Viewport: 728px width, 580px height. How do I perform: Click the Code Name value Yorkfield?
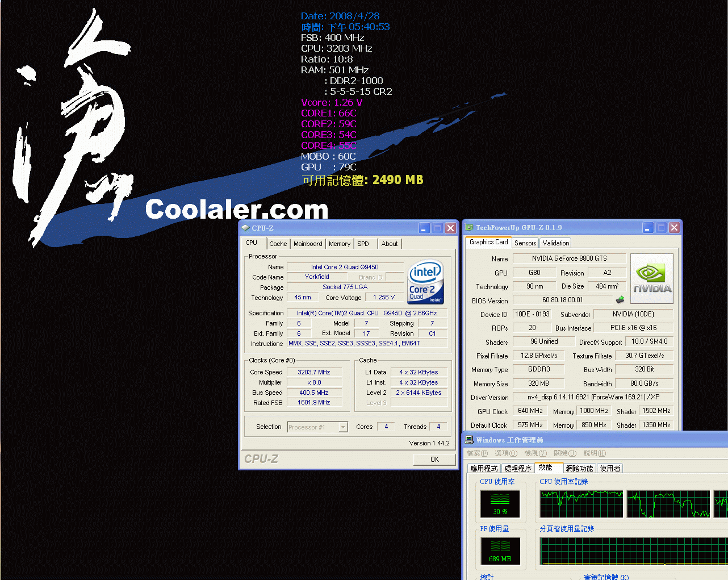pyautogui.click(x=317, y=277)
